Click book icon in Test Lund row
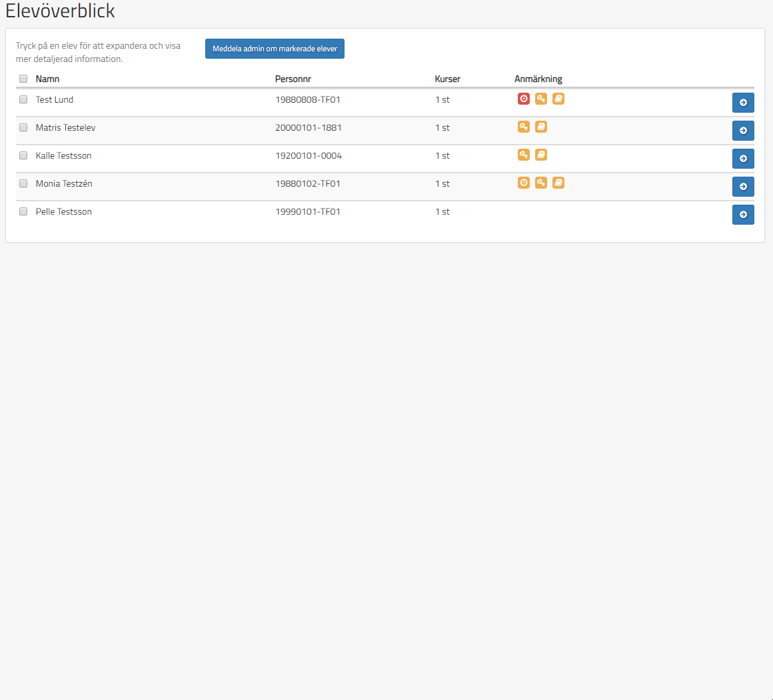 [558, 99]
